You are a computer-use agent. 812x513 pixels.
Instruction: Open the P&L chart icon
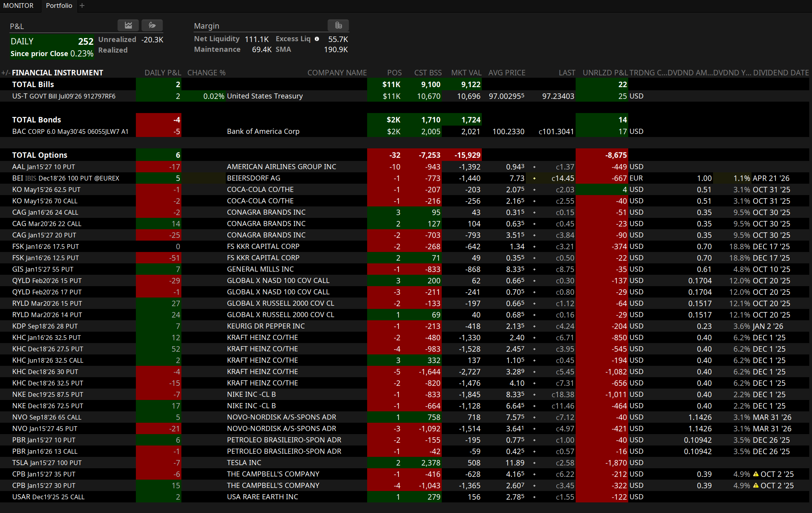point(128,26)
